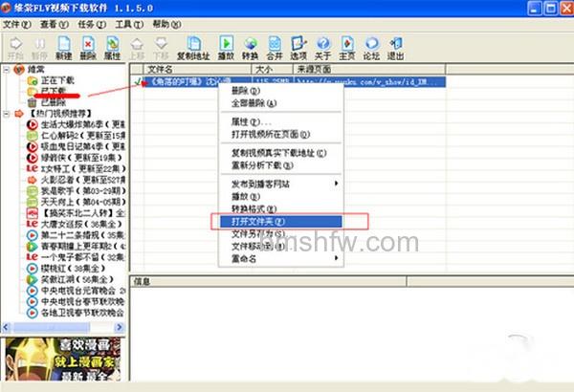
Task: Click the green 播放 (Play) toolbar icon
Action: 226,48
